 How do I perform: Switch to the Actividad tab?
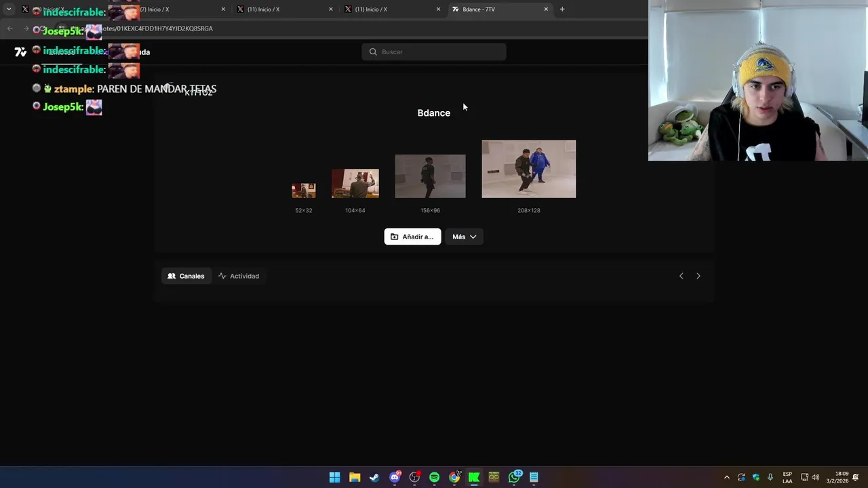tap(239, 276)
